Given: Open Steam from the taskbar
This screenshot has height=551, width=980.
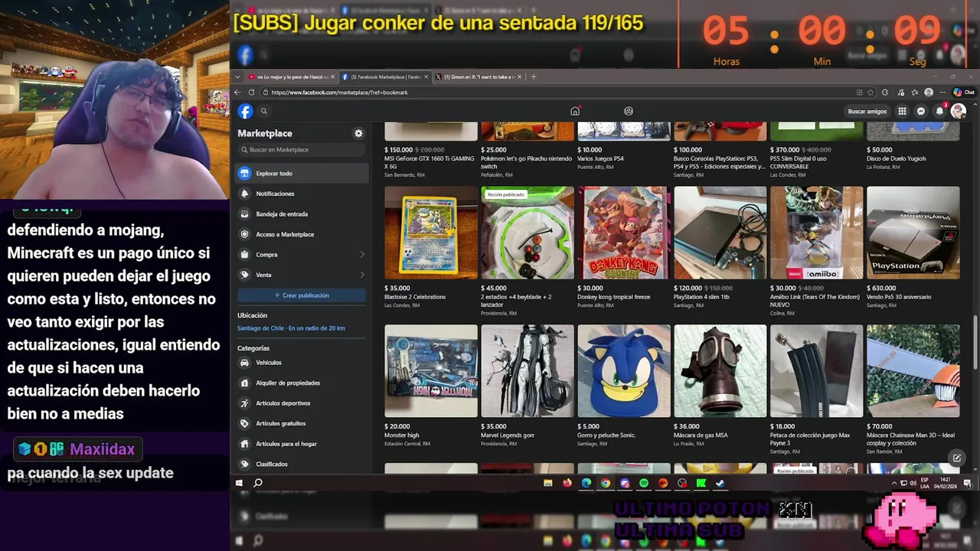Looking at the screenshot, I should pos(720,483).
